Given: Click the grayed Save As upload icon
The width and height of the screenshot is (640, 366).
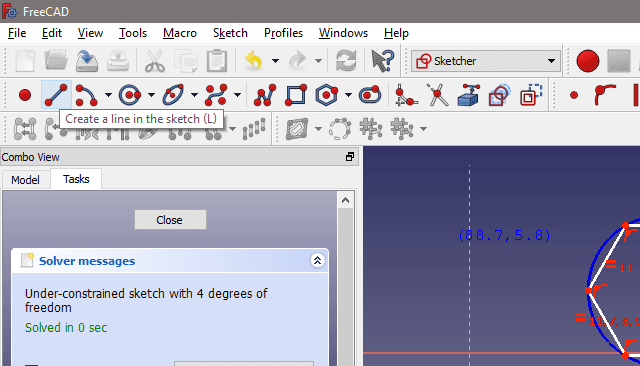Looking at the screenshot, I should (118, 61).
